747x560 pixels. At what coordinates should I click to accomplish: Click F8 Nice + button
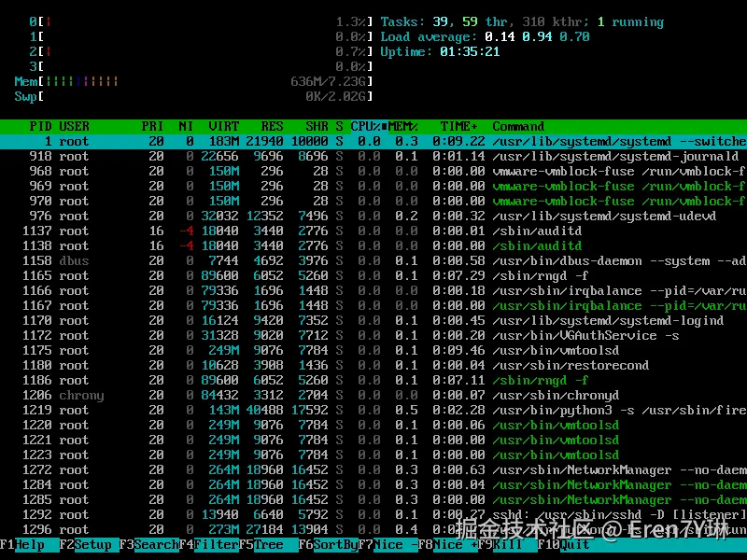pos(447,544)
